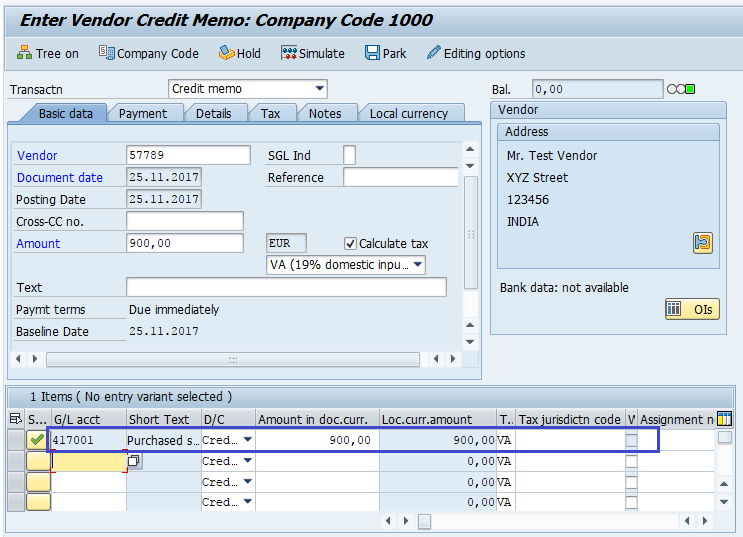This screenshot has width=743, height=537.
Task: Click the vendor display icon in Address box
Action: pos(702,243)
